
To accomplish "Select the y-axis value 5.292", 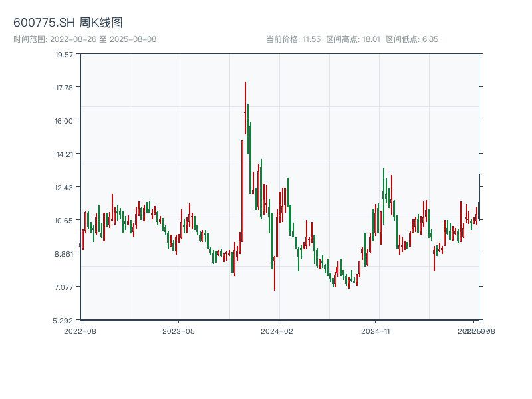I will [x=63, y=321].
